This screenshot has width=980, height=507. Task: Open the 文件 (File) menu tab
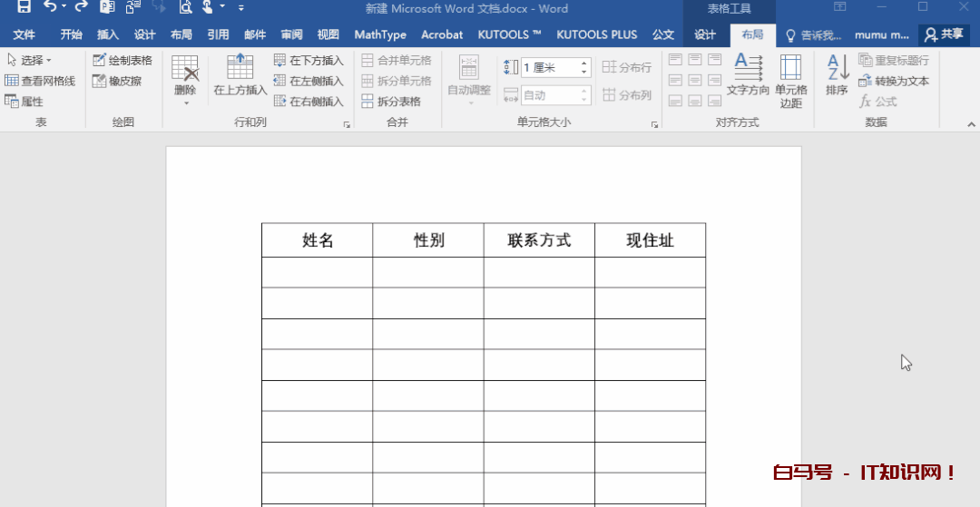click(x=24, y=34)
